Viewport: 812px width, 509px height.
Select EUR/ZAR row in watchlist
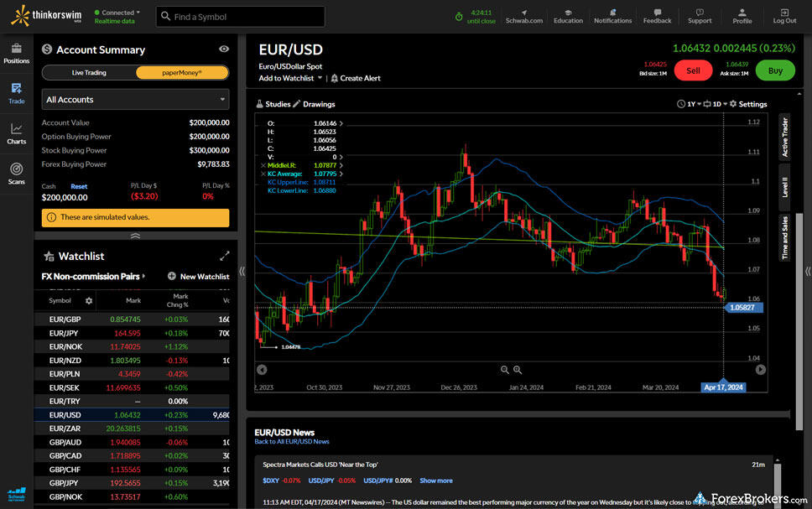132,428
